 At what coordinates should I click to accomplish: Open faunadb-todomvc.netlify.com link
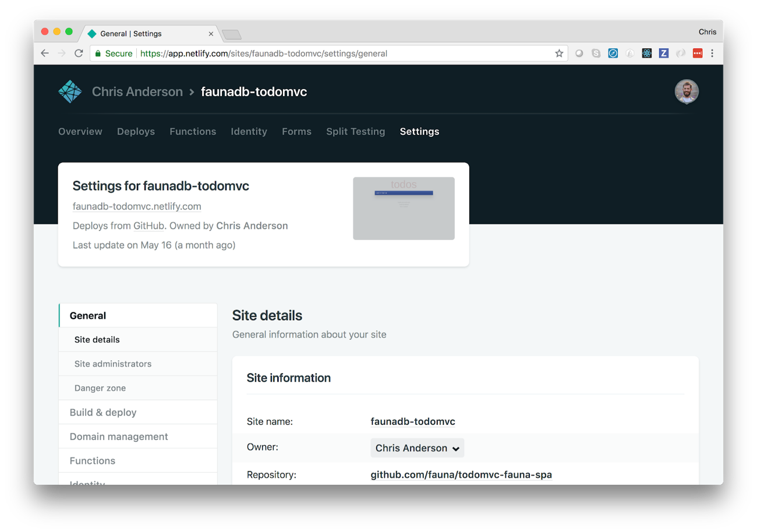137,207
